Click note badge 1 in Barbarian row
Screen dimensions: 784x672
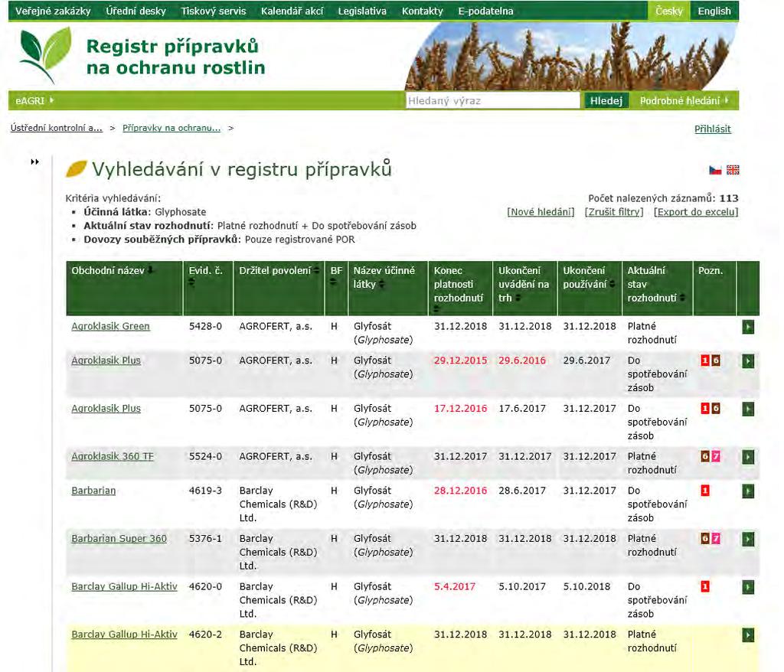point(705,491)
